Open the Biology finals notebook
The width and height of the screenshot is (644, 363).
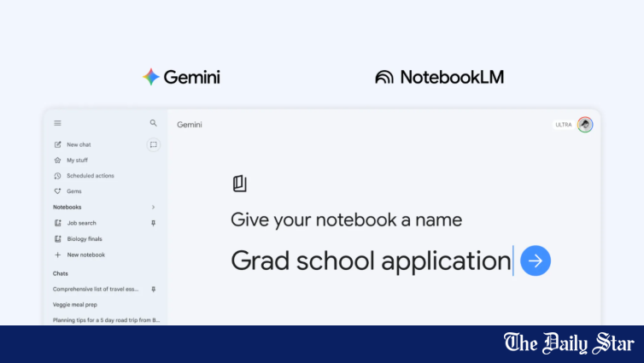pos(85,239)
